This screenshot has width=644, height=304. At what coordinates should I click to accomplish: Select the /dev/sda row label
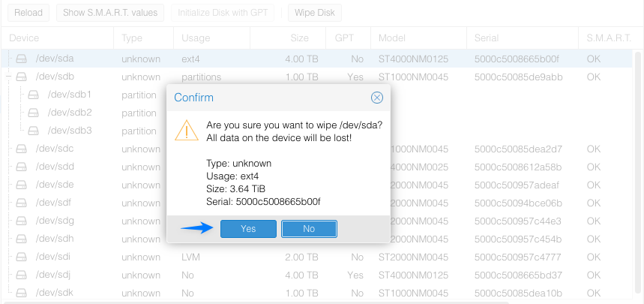click(x=55, y=59)
